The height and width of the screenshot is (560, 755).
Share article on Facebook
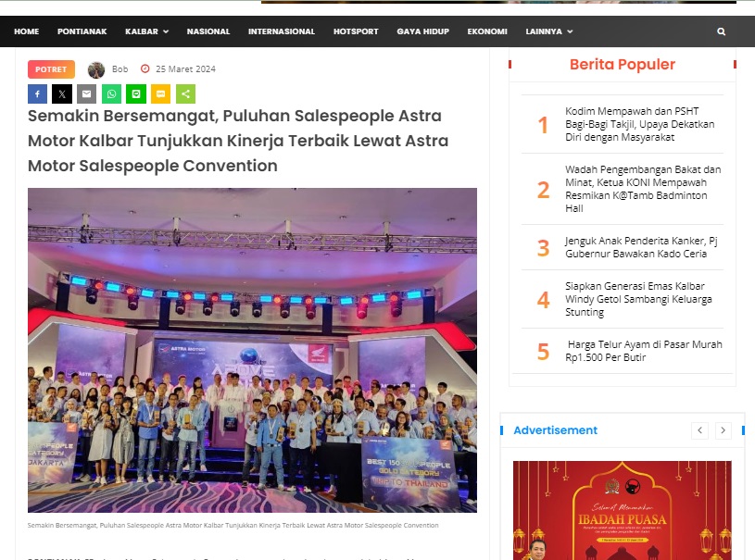point(38,93)
